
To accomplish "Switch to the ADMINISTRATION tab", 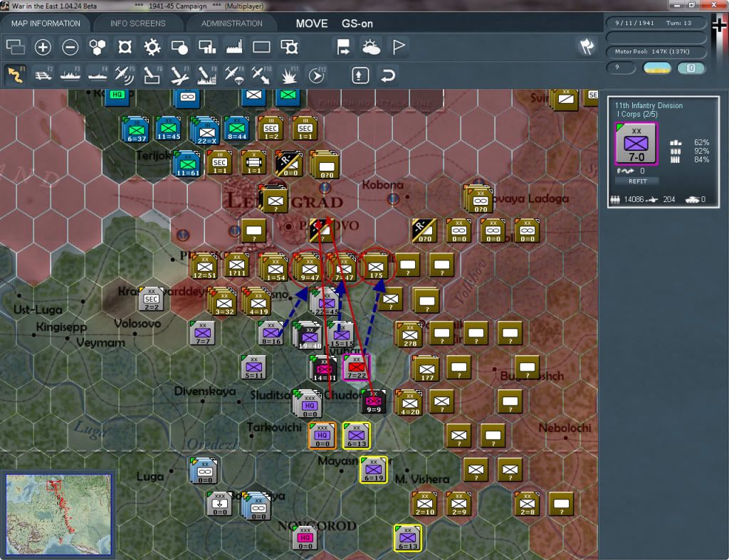I will click(231, 23).
